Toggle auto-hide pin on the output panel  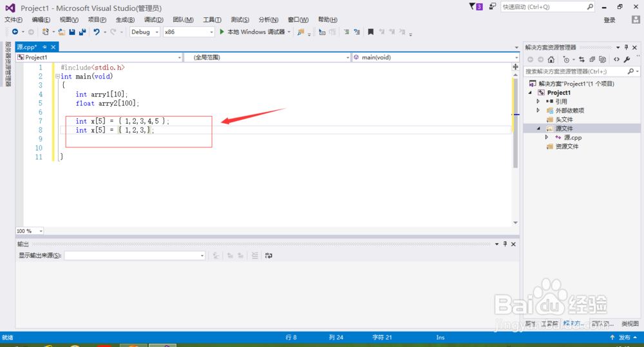[x=505, y=244]
